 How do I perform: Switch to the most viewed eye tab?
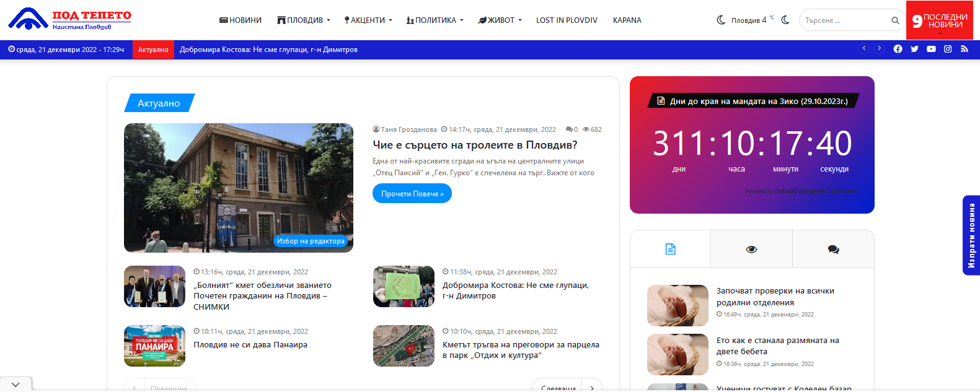(751, 249)
